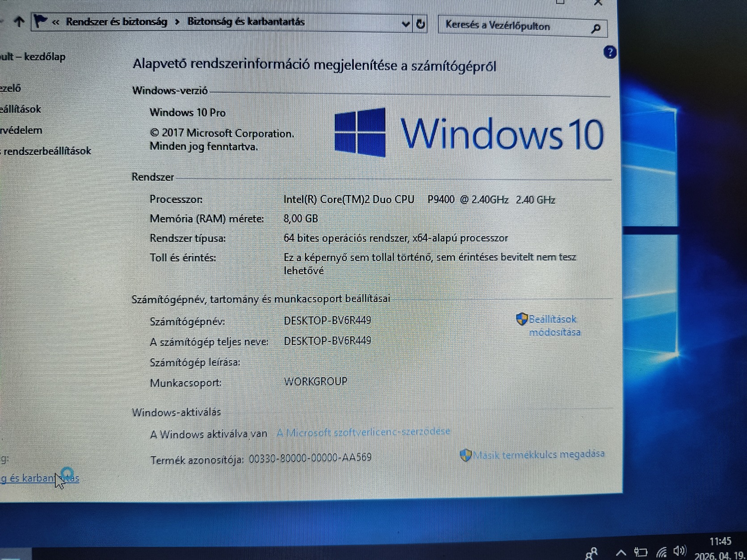Click the Up arrow navigation button
This screenshot has height=560, width=747.
(19, 21)
